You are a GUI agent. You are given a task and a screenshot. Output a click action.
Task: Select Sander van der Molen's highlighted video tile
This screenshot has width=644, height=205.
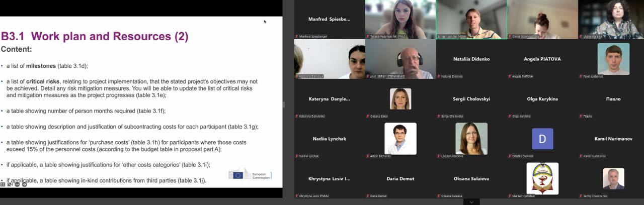471,19
